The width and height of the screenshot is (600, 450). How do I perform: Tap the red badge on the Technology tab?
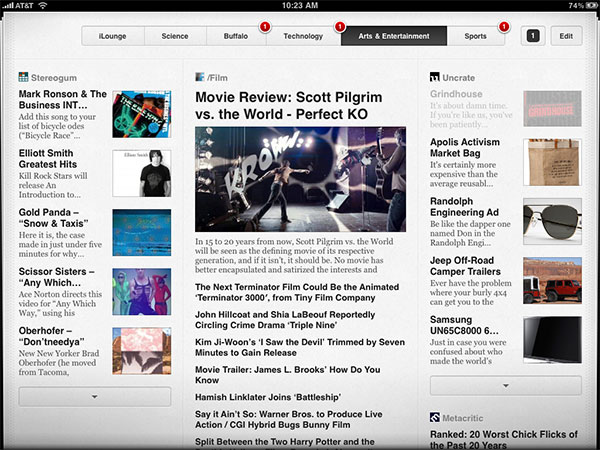340,27
